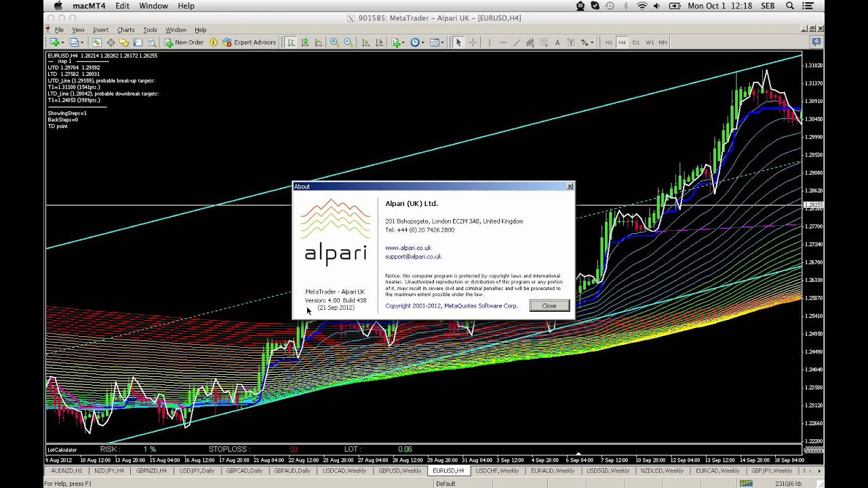
Task: Open the Periods clock icon
Action: [x=415, y=42]
